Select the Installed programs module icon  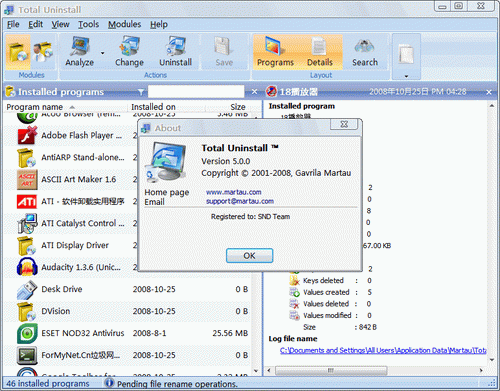click(x=18, y=52)
